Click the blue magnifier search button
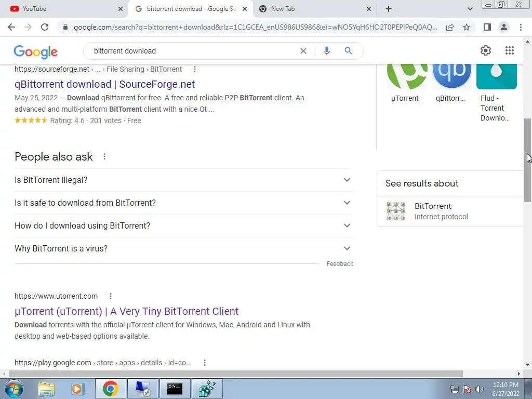The image size is (532, 399). [x=348, y=51]
